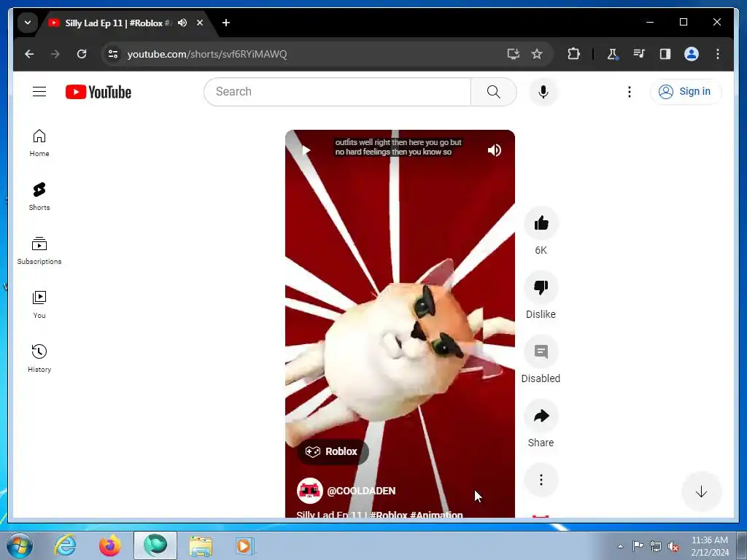Mute the tab via speaker icon
Viewport: 747px width, 560px height.
182,23
